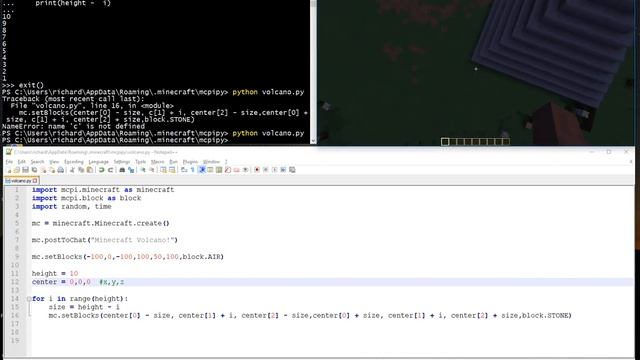Click the PowerShell window vertical scrollbar
The image size is (640, 360).
[313, 72]
